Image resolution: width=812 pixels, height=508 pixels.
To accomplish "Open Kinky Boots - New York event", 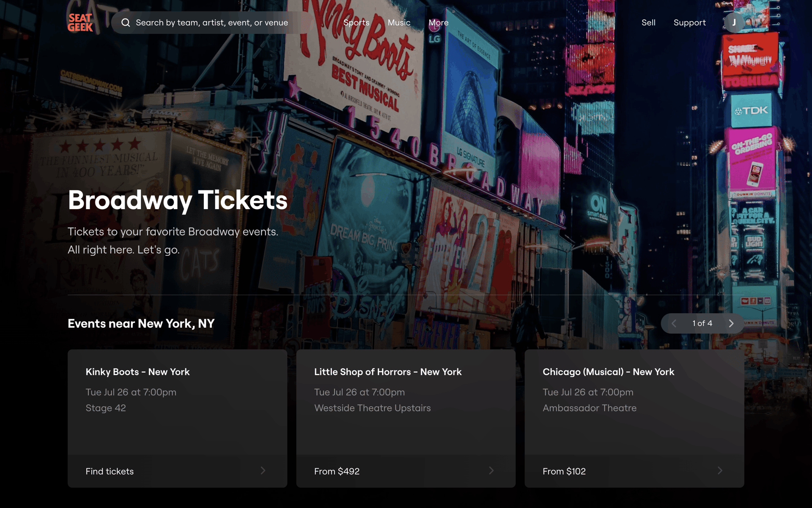I will [x=137, y=372].
